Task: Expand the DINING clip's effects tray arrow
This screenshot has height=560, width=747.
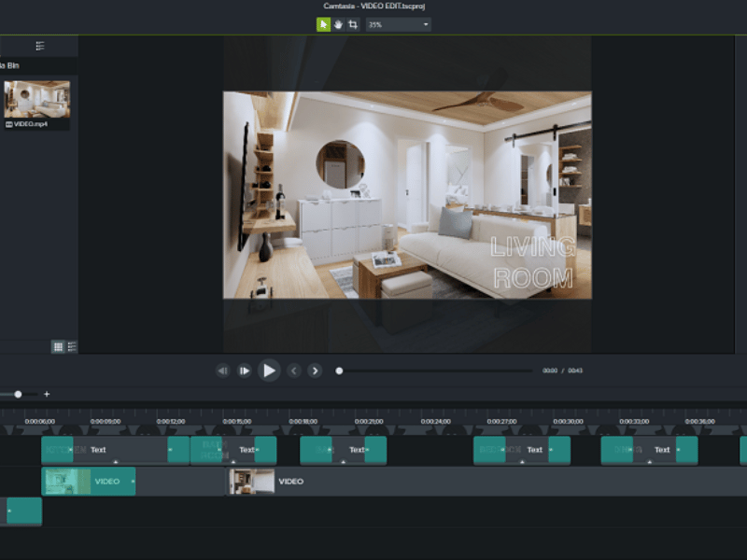Action: pos(650,462)
